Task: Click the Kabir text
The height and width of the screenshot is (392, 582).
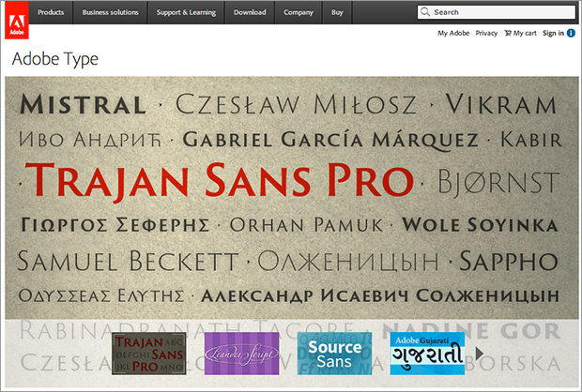Action: [531, 140]
